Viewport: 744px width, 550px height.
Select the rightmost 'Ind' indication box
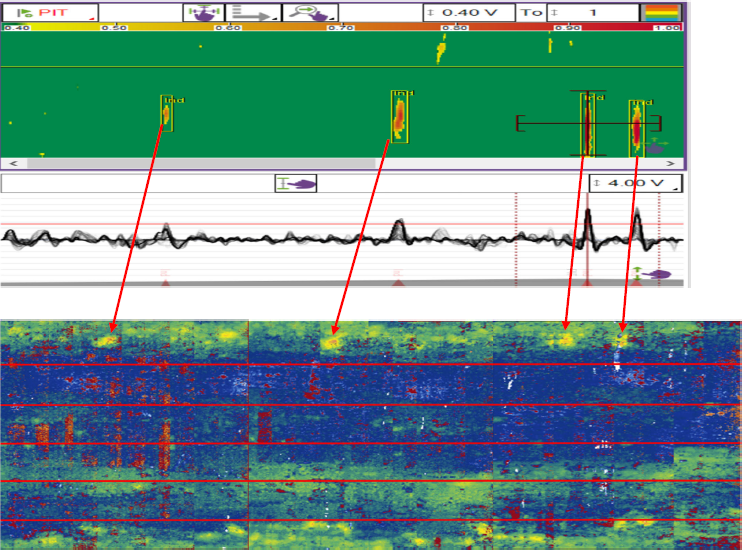(636, 127)
